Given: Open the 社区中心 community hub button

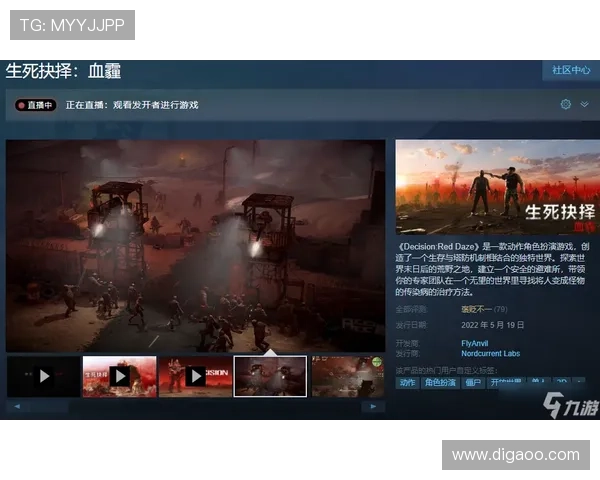Looking at the screenshot, I should (x=571, y=70).
